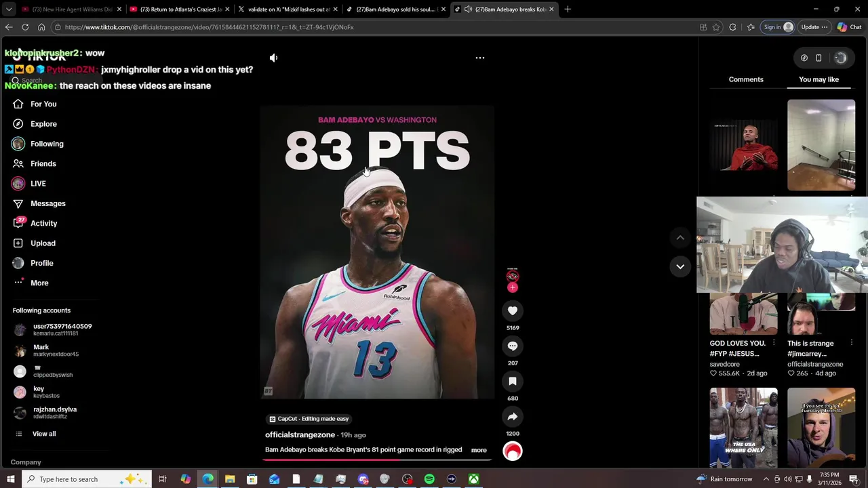868x488 pixels.
Task: Bookmark the video with the save icon
Action: [513, 382]
